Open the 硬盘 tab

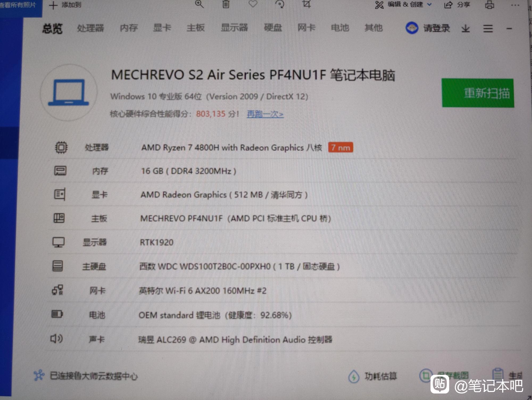(273, 27)
